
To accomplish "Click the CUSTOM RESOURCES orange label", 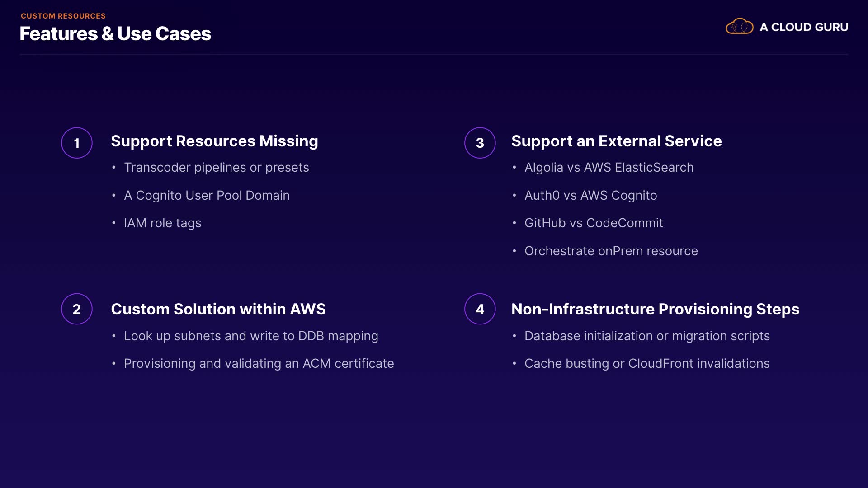I will [x=63, y=16].
